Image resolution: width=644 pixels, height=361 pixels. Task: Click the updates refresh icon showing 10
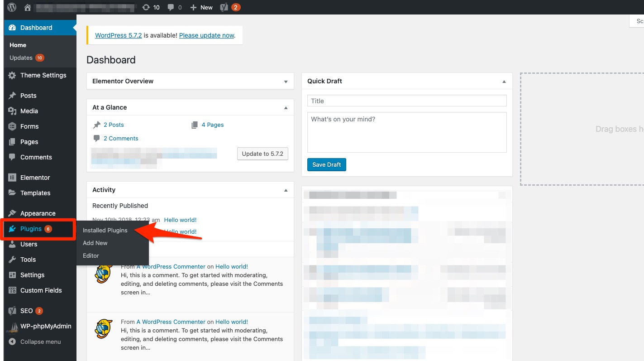coord(146,7)
